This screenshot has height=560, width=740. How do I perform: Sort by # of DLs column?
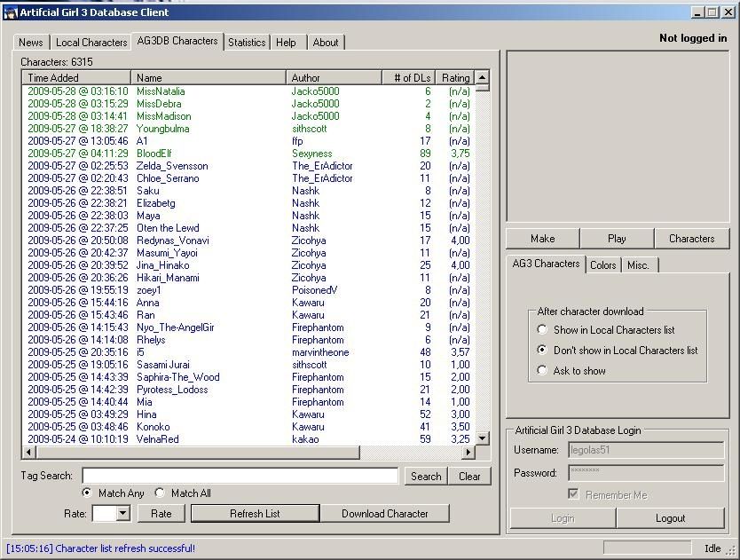tap(408, 78)
